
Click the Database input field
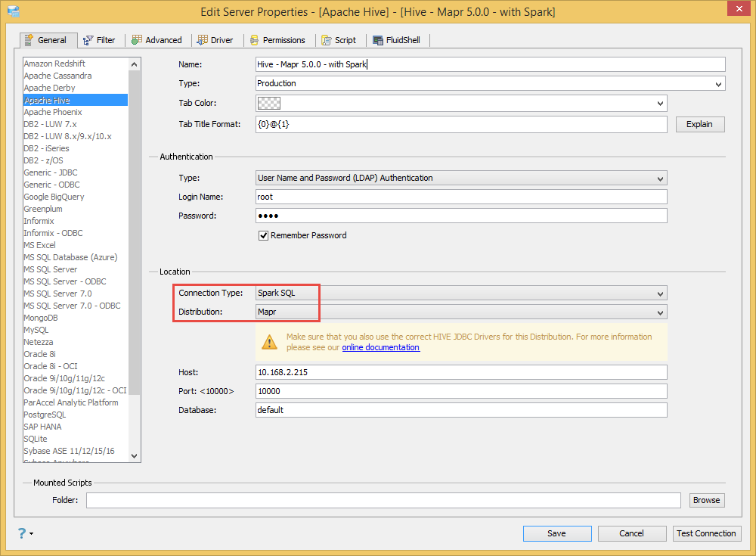[461, 410]
